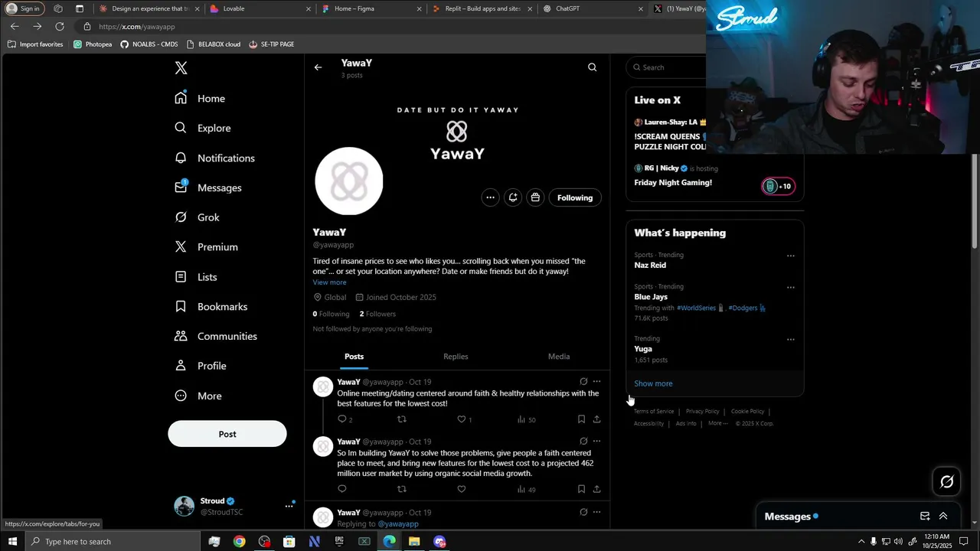This screenshot has width=980, height=551.
Task: Open Grok in the sidebar
Action: (197, 217)
